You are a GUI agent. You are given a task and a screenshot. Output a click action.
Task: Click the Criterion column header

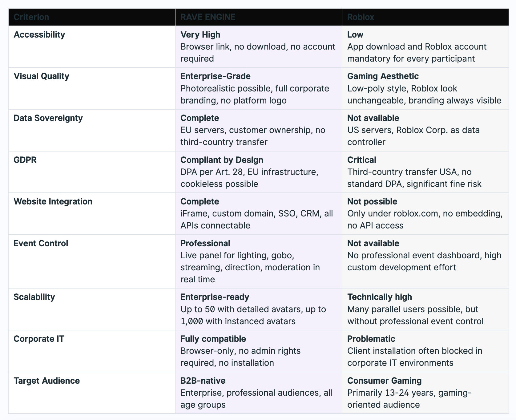point(31,17)
